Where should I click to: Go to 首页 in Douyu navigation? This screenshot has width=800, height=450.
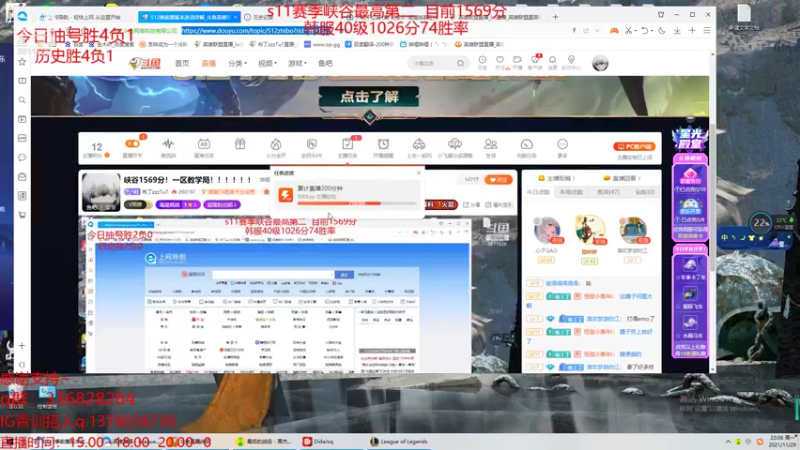point(182,63)
